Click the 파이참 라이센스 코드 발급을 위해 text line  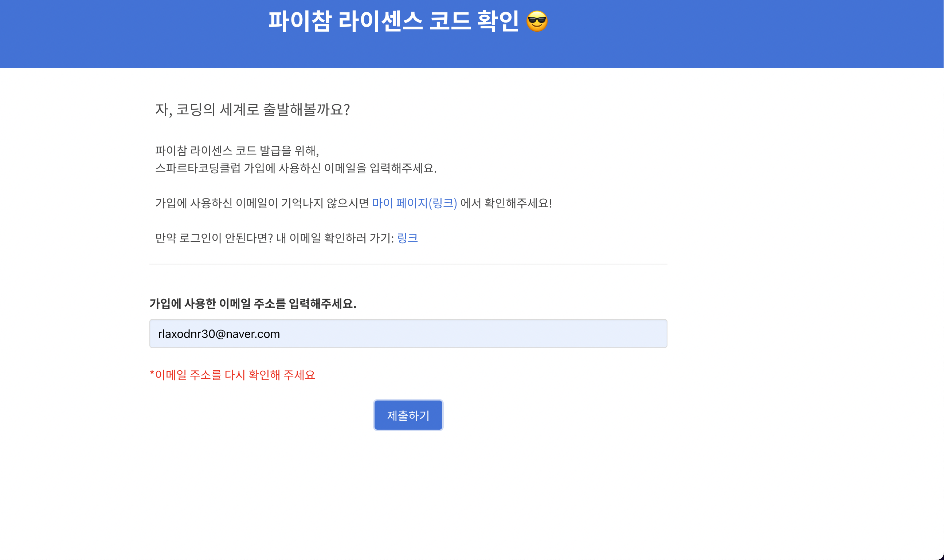pyautogui.click(x=237, y=151)
